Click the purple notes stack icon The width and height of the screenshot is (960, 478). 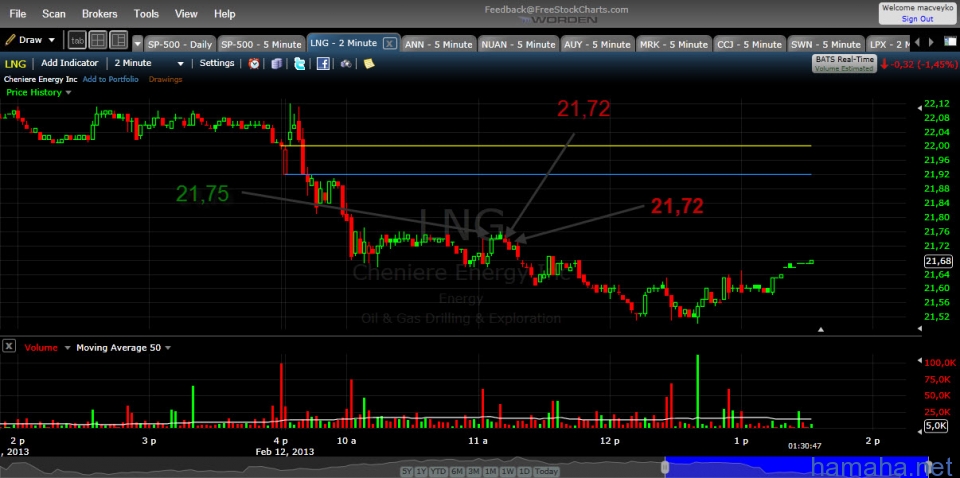[x=276, y=64]
